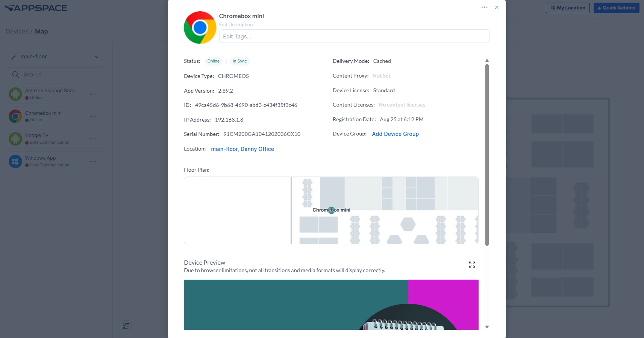Image resolution: width=644 pixels, height=338 pixels.
Task: Click No content licenses text
Action: click(x=402, y=105)
